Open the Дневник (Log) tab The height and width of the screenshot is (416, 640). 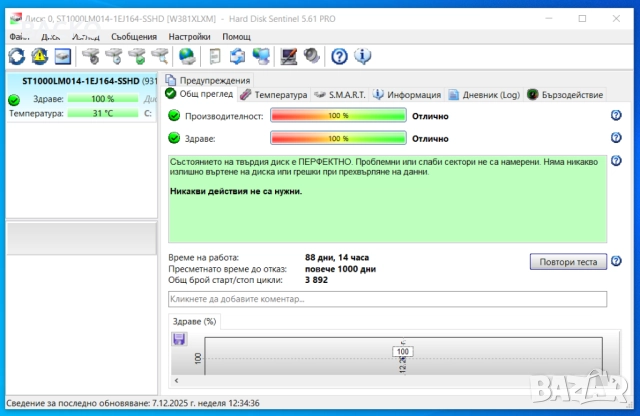click(x=484, y=95)
